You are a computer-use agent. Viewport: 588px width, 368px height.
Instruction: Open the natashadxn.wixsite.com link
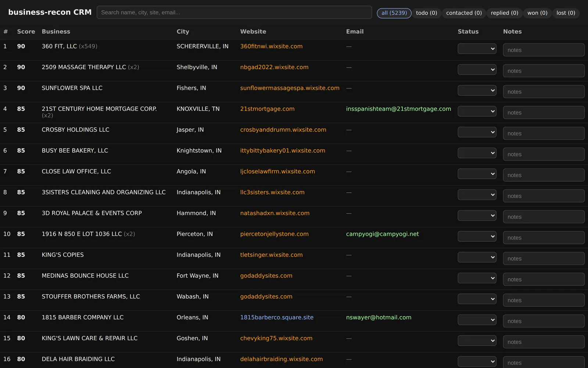point(275,213)
